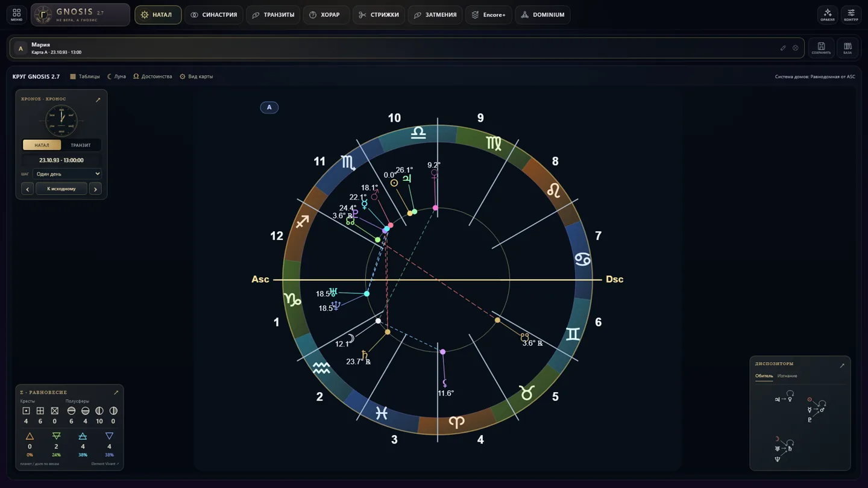Toggle the Таблицы view
The height and width of the screenshot is (488, 868).
(85, 77)
